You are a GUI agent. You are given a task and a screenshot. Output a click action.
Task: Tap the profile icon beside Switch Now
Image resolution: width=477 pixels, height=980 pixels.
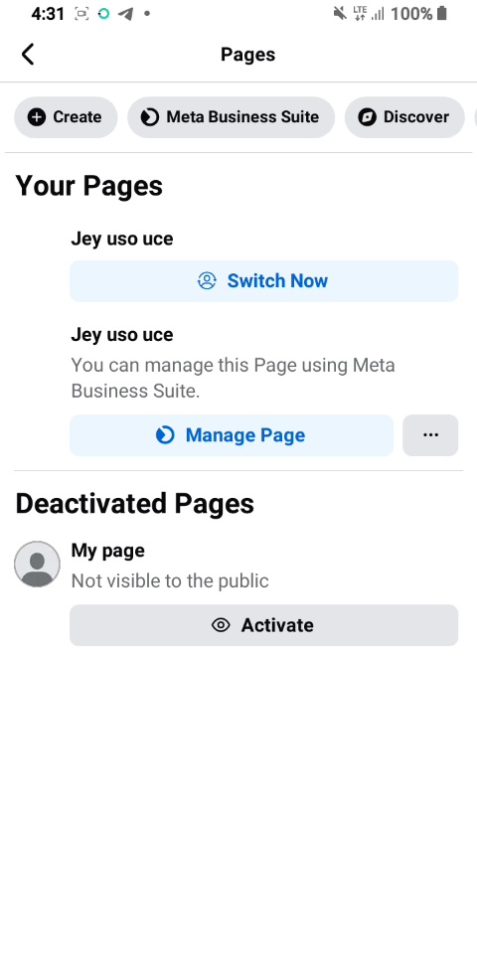pos(207,280)
